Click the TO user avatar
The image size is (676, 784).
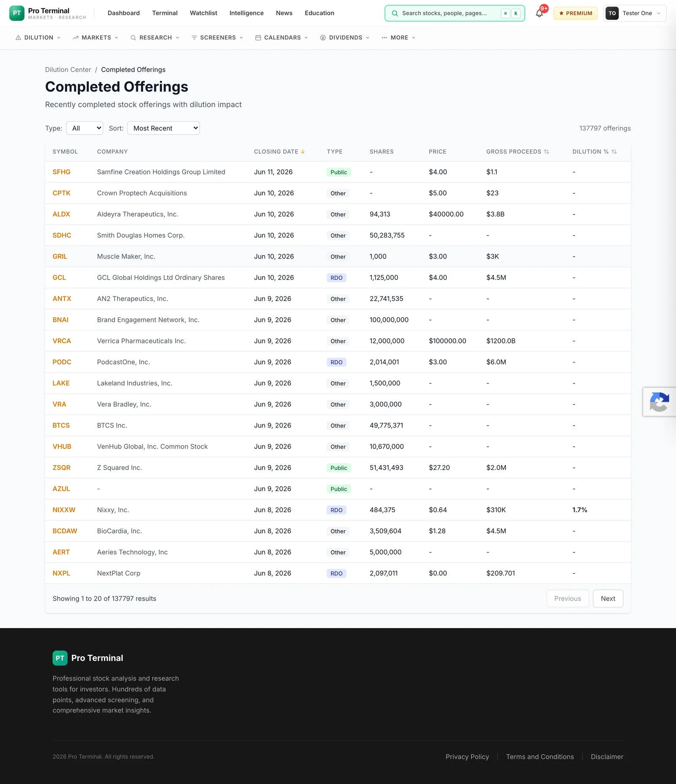pyautogui.click(x=612, y=13)
